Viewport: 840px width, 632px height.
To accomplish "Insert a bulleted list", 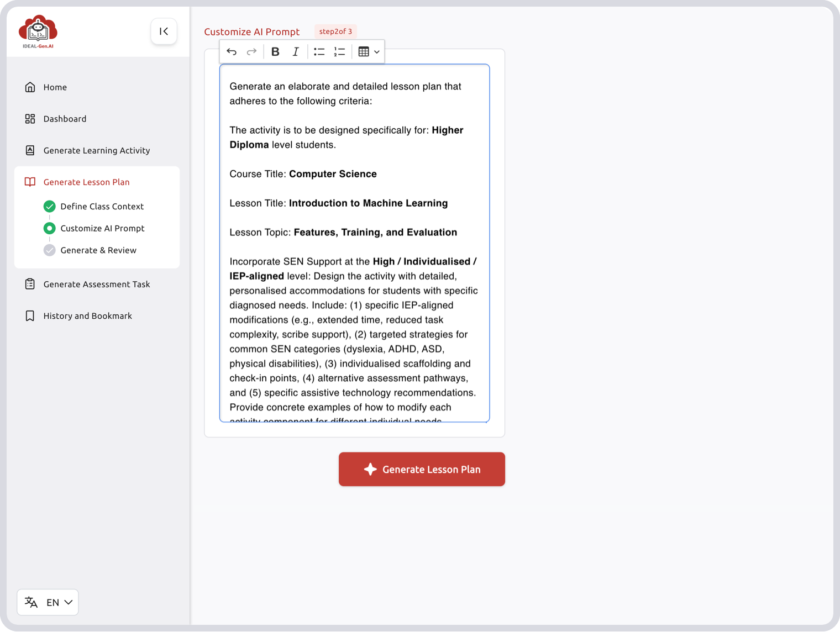I will pyautogui.click(x=319, y=52).
